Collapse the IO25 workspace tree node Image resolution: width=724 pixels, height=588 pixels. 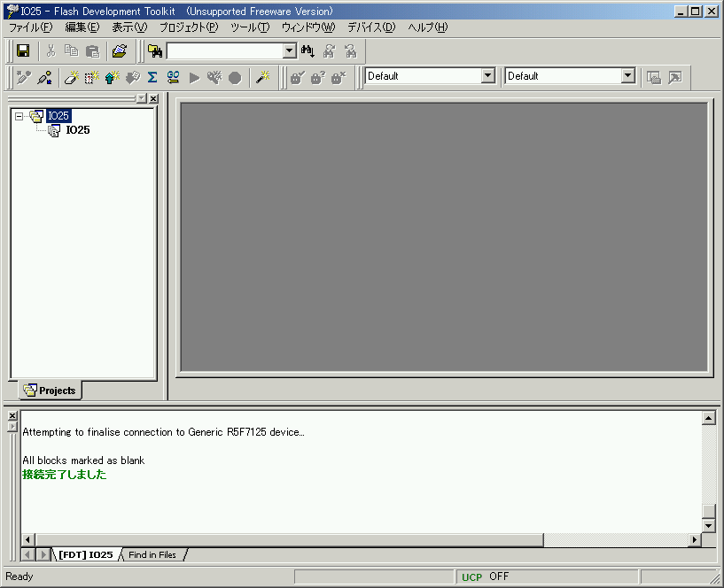tap(19, 116)
